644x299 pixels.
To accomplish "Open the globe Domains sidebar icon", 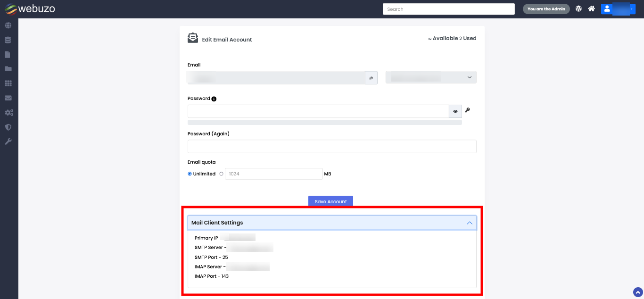I will tap(8, 25).
